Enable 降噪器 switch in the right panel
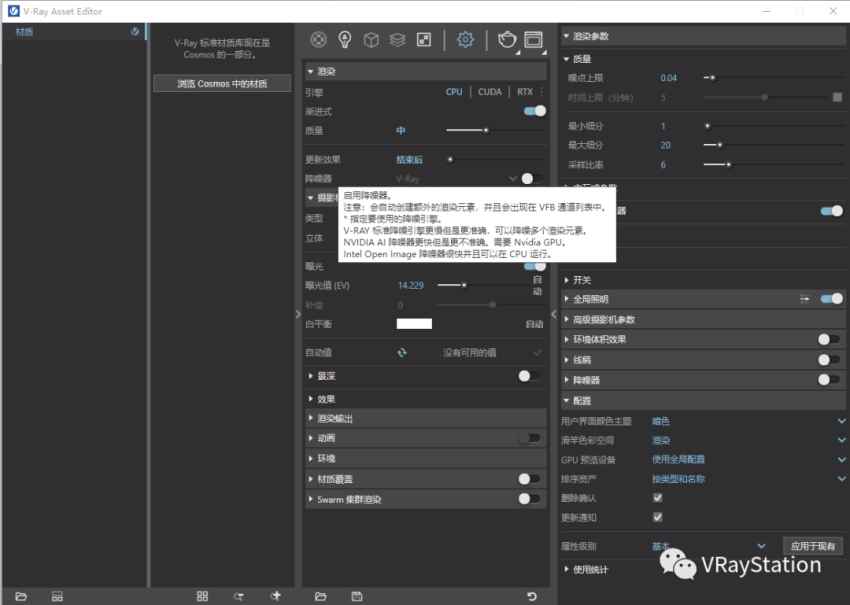Screen dimensions: 850x605 (829, 379)
